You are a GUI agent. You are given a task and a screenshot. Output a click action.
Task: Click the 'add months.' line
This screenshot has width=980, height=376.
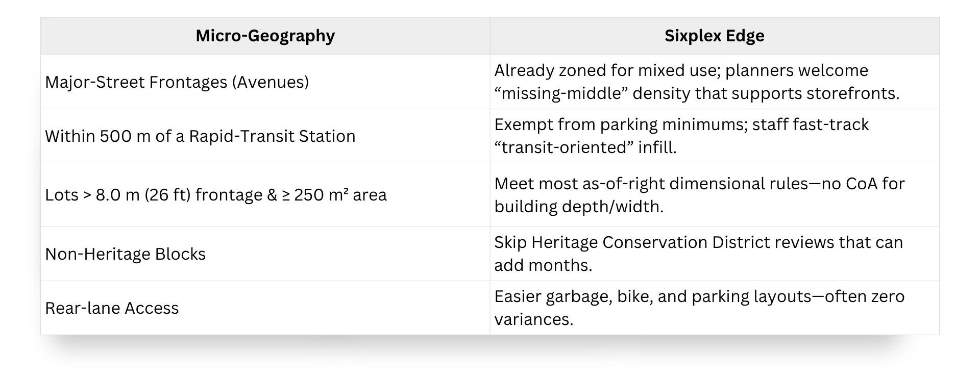(x=543, y=265)
